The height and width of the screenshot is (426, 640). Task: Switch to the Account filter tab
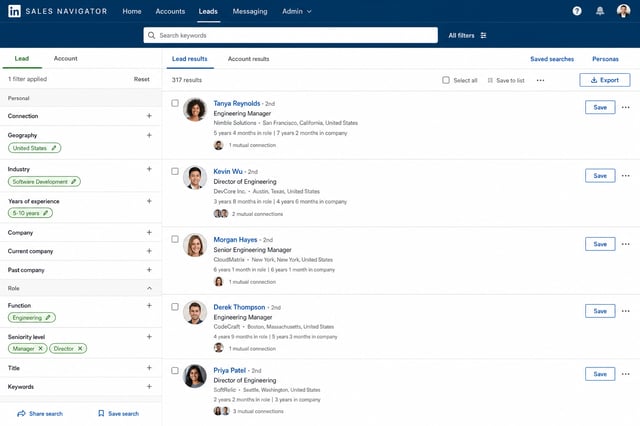point(65,58)
